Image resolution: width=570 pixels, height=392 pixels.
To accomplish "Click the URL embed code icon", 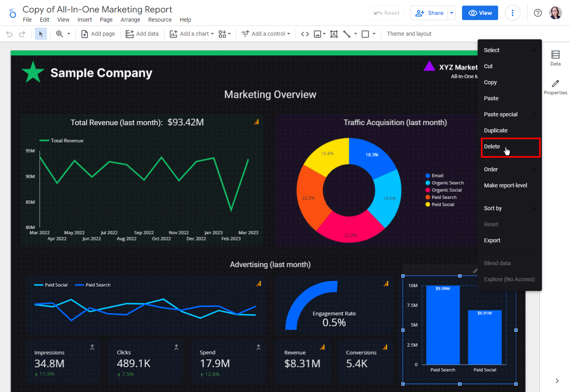I will tap(305, 34).
